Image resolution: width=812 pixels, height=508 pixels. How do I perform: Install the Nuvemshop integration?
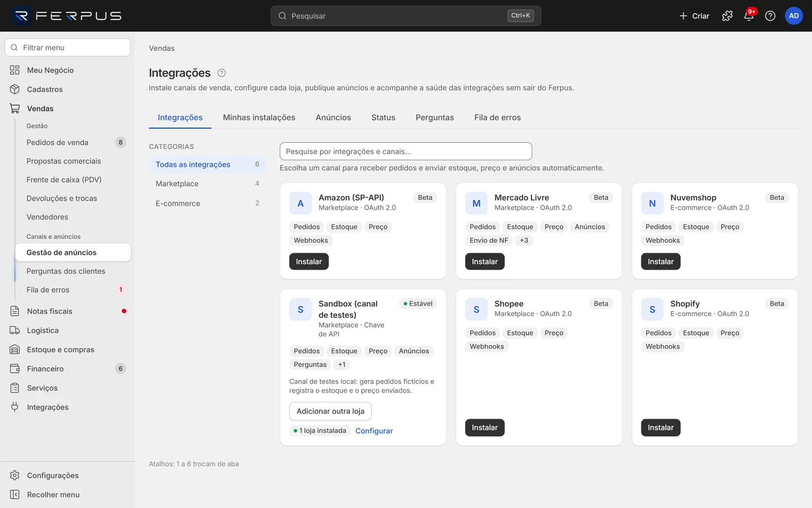pos(660,262)
